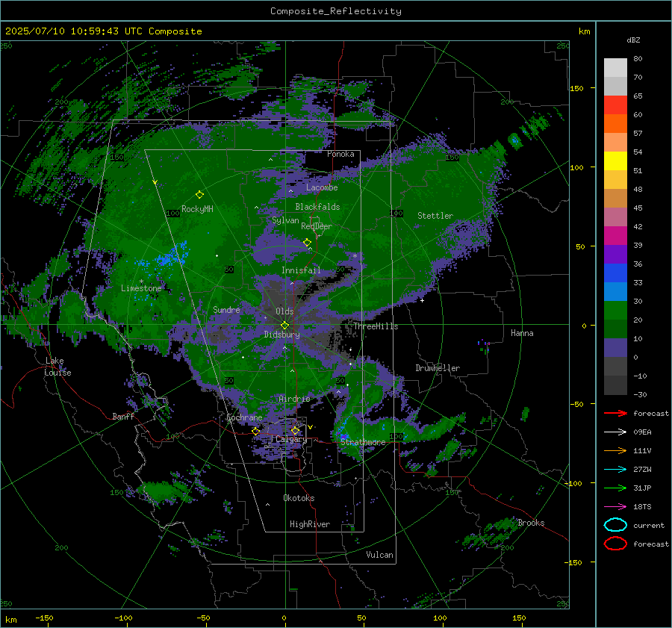Click the RedDeer city label
672x628 pixels.
click(x=317, y=226)
